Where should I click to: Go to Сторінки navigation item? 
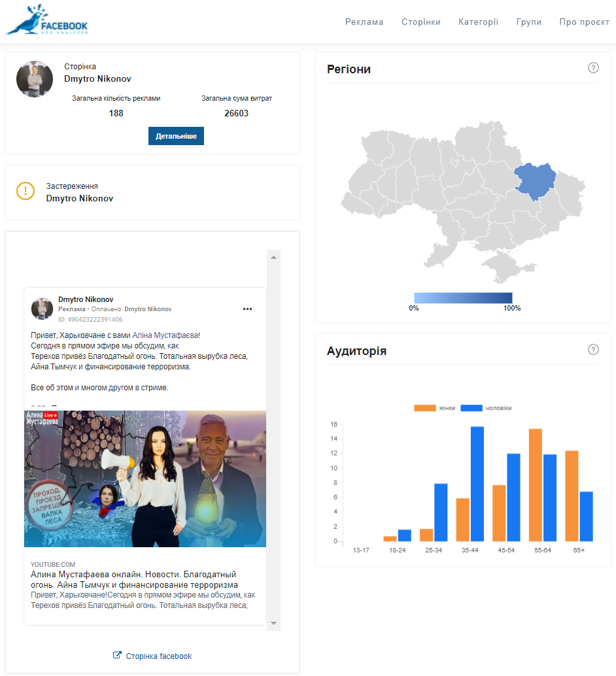click(421, 22)
